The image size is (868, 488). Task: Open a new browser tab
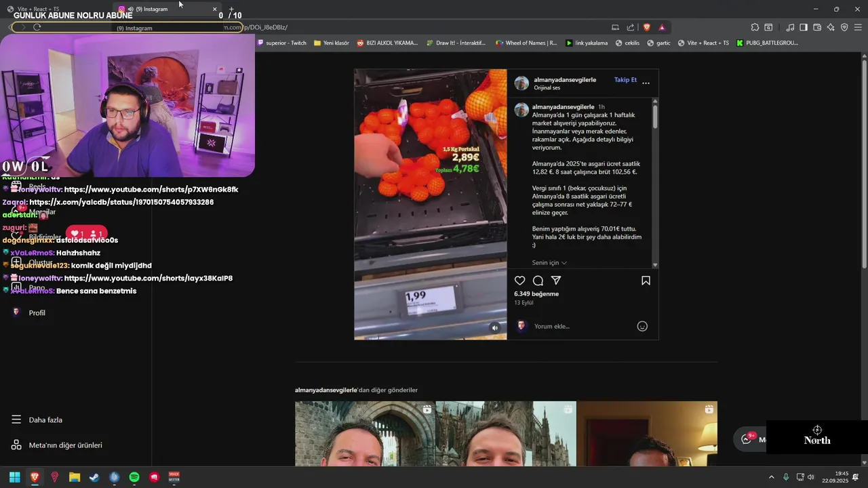[231, 9]
